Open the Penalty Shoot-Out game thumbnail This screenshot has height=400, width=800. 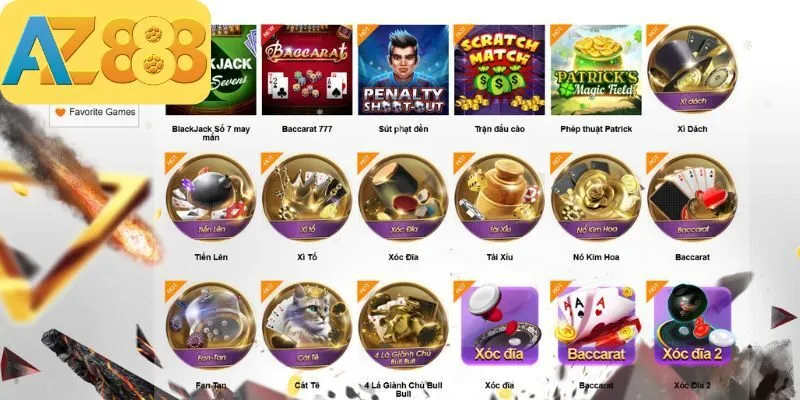coord(403,70)
